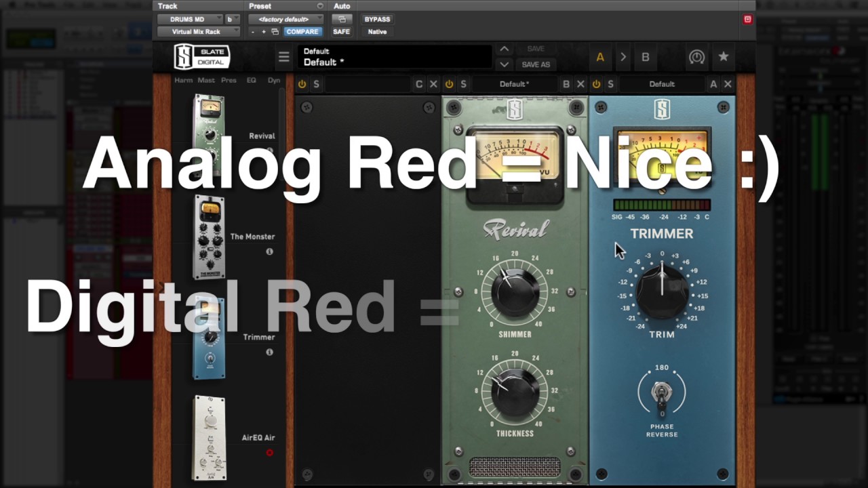Open the hamburger menu beside the preset display

tap(284, 58)
